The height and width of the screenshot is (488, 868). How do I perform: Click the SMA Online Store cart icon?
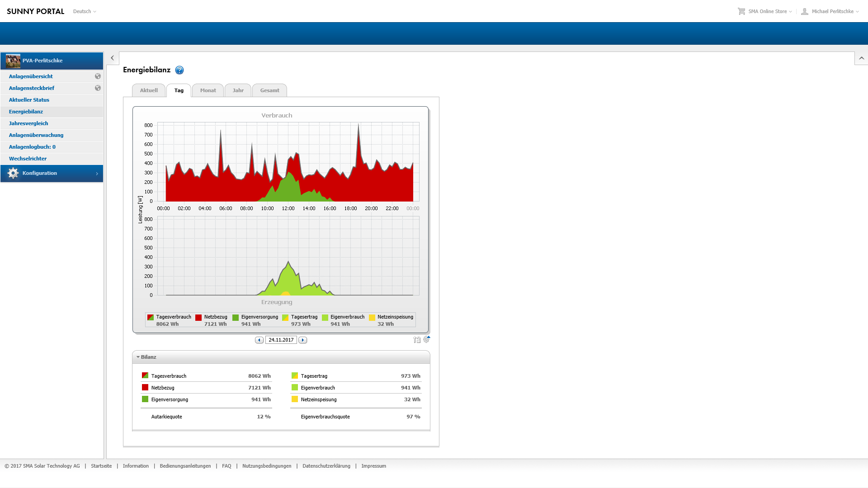coord(741,11)
